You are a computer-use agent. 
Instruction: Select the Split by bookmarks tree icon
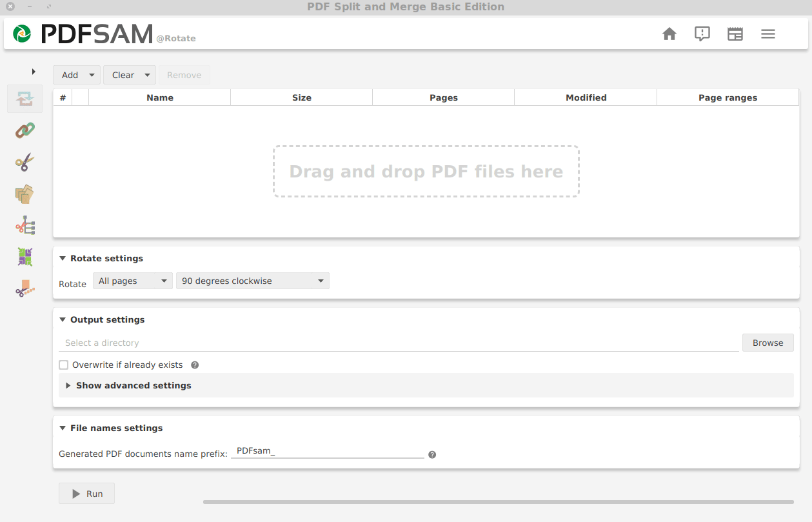click(25, 225)
